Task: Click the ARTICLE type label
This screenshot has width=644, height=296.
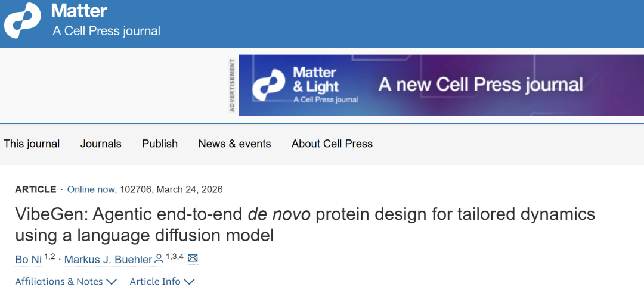Action: click(35, 189)
